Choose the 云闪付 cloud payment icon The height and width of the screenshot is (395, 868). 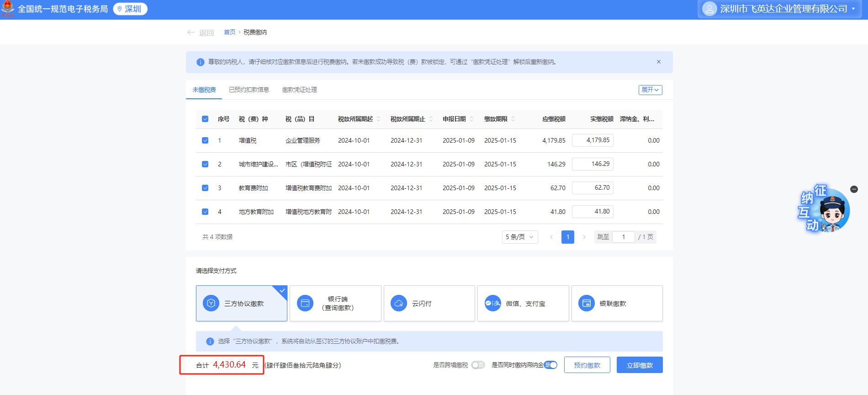[x=399, y=303]
